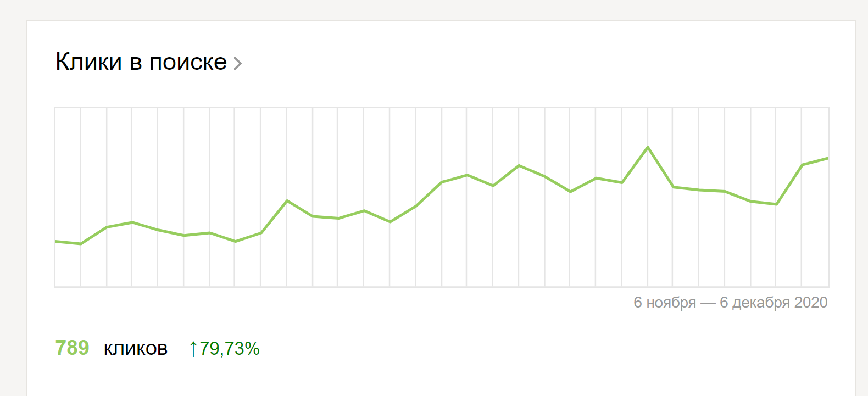The image size is (868, 396).
Task: Click the line's last dip before the final rise
Action: pos(776,204)
